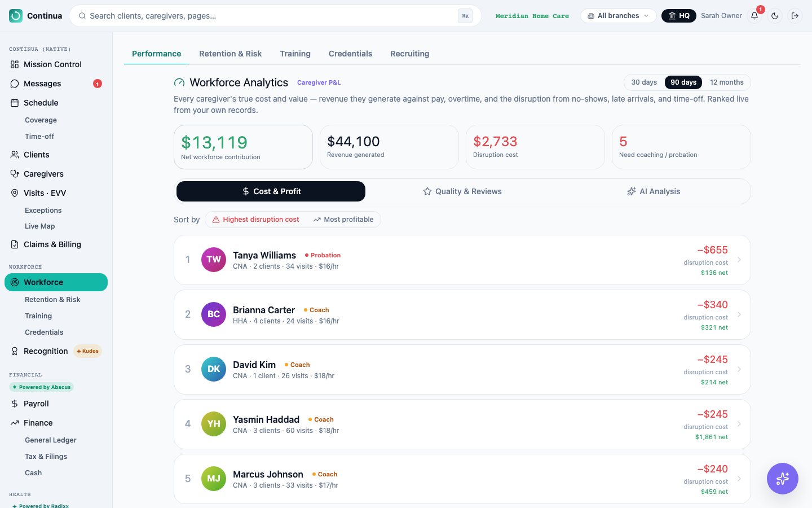Open Recognition in sidebar
The image size is (812, 508).
[56, 351]
